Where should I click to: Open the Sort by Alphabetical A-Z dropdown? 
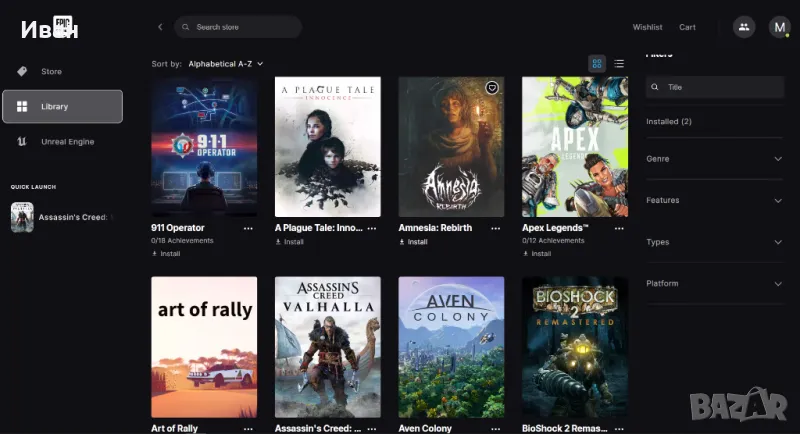[226, 64]
